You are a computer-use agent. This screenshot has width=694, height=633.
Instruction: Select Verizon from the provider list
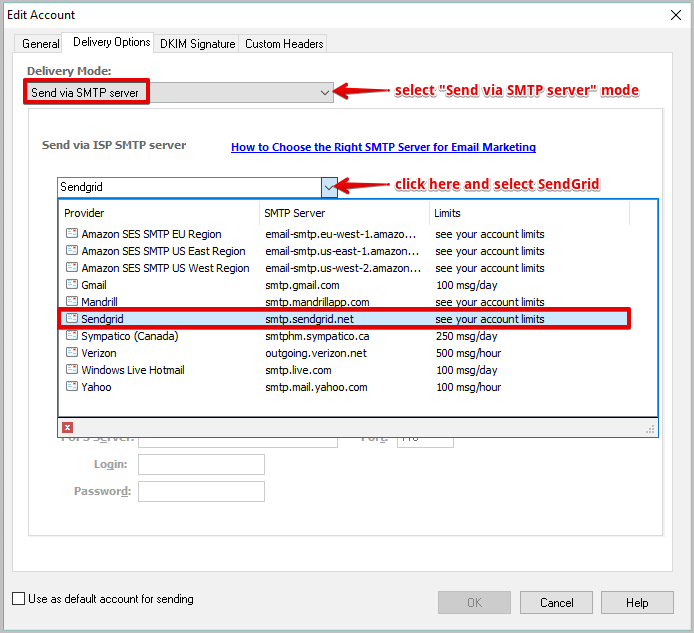[x=344, y=353]
